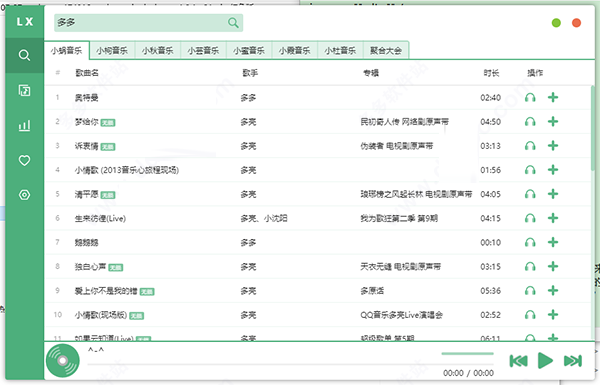Image resolution: width=600 pixels, height=385 pixels.
Task: Open the leaderboard chart page in sidebar
Action: pyautogui.click(x=24, y=125)
